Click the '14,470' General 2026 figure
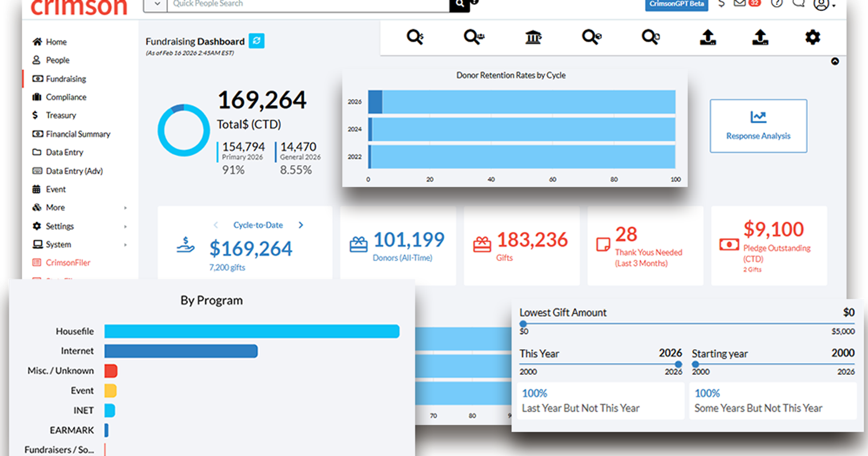The width and height of the screenshot is (868, 456). pyautogui.click(x=298, y=147)
